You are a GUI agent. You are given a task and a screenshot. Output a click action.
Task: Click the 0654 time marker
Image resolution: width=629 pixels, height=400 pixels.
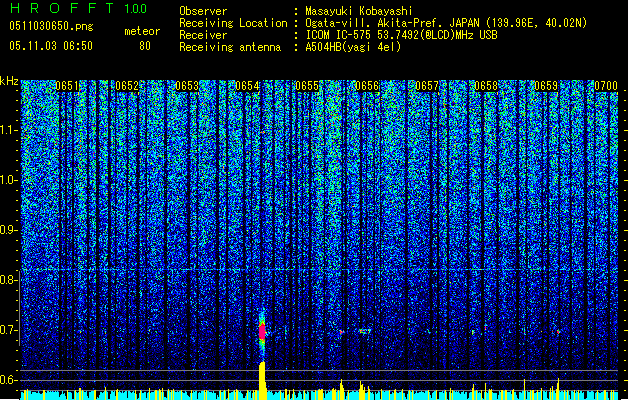click(x=247, y=86)
